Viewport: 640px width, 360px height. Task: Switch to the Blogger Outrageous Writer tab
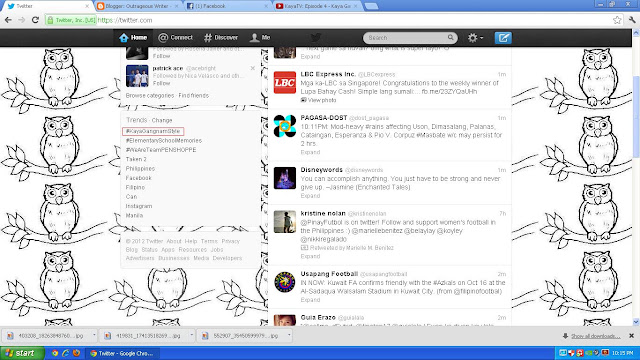click(138, 6)
